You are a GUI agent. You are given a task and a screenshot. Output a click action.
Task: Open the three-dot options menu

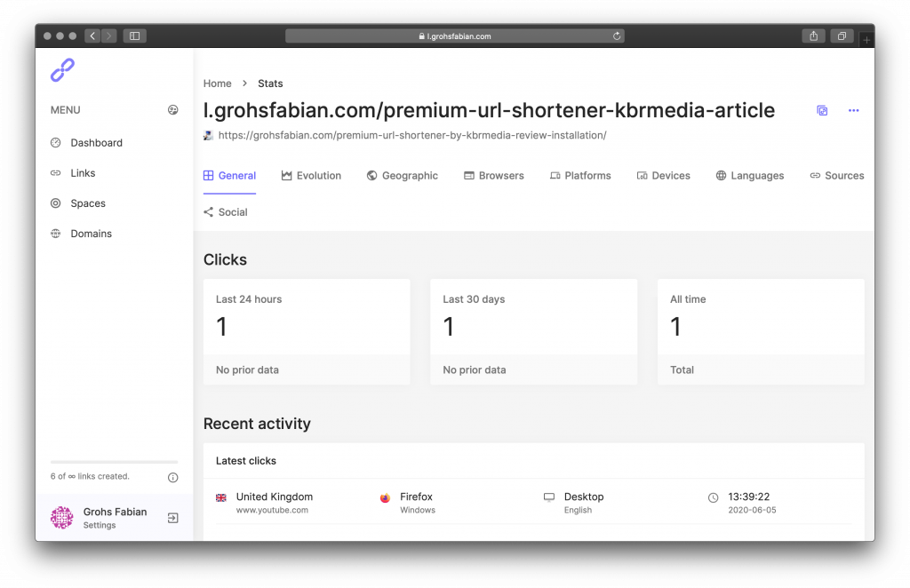pyautogui.click(x=854, y=110)
